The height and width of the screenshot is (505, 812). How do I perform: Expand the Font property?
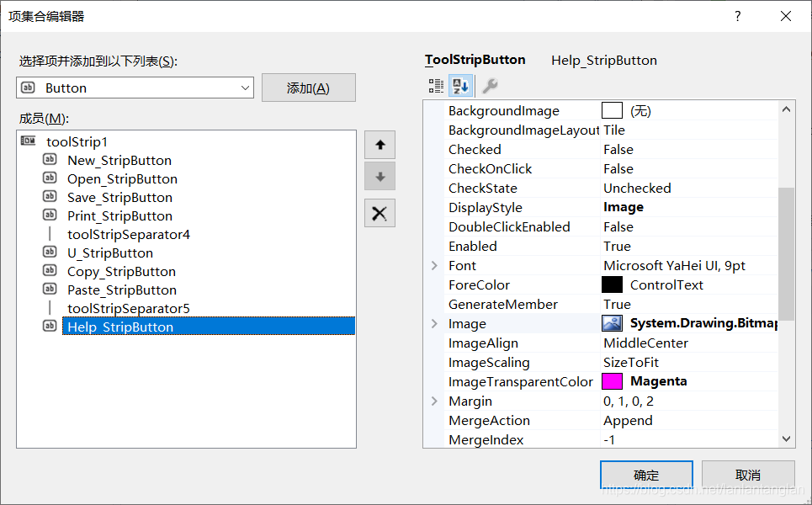point(434,265)
